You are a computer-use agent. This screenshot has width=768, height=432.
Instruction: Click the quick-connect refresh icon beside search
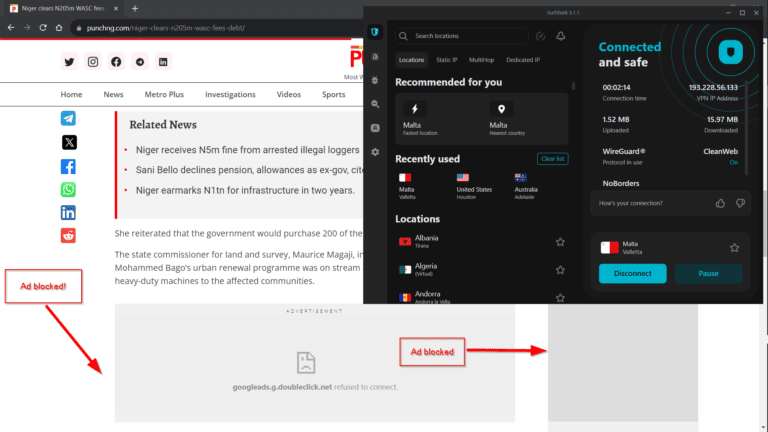point(540,36)
